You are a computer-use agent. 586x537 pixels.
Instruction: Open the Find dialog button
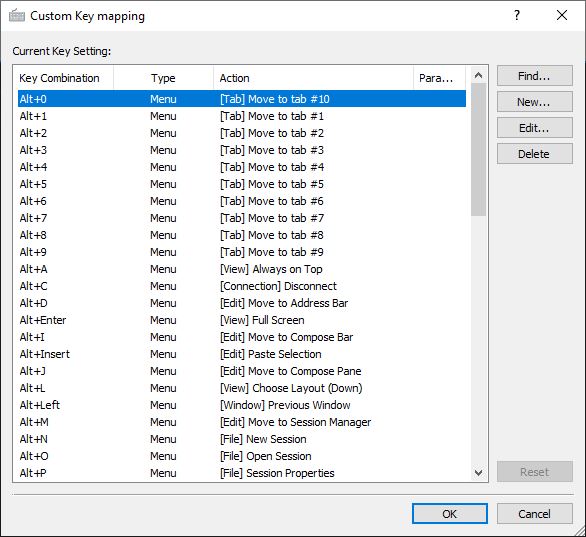(x=534, y=76)
